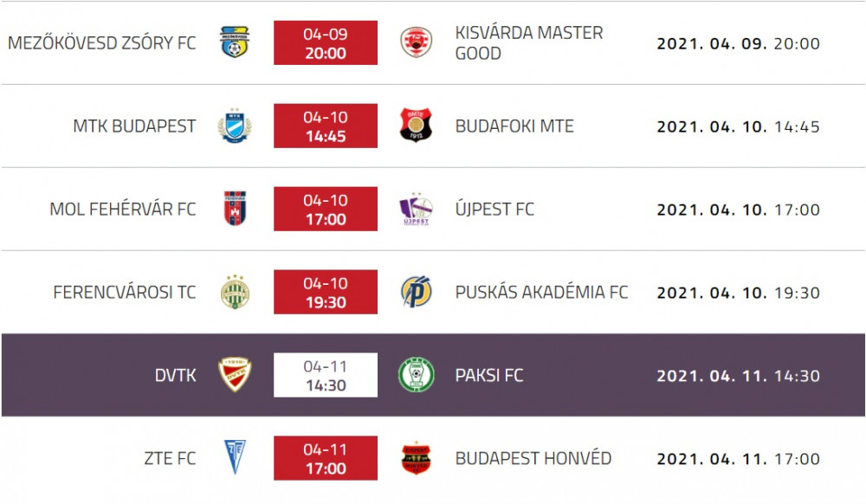Open the Ferencvárosi TC team name link

click(x=124, y=292)
